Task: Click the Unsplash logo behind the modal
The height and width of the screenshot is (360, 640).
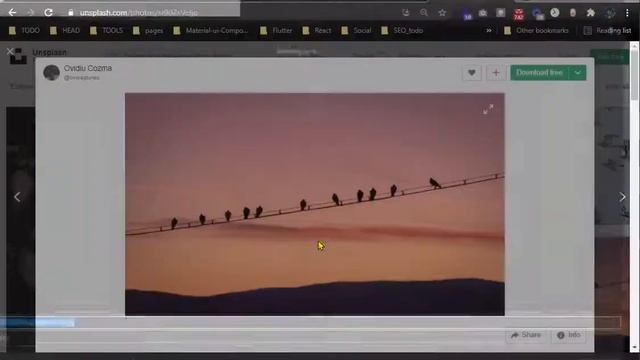Action: [18, 57]
